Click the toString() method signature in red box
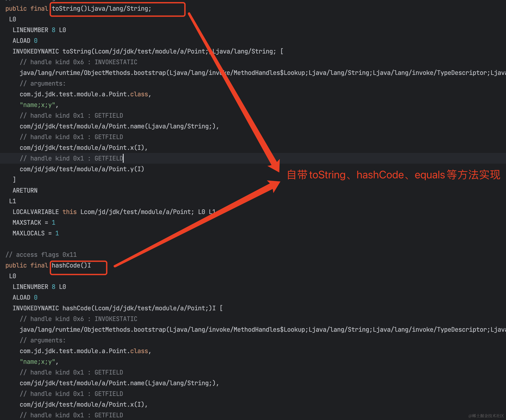Screen dimensions: 506x420 click(x=101, y=9)
